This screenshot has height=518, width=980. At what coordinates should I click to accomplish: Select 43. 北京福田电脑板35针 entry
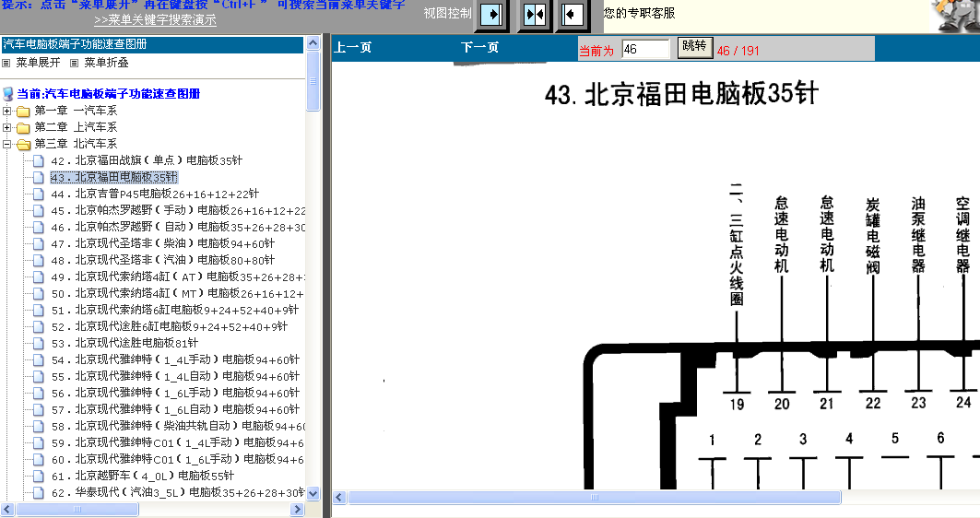coord(113,178)
